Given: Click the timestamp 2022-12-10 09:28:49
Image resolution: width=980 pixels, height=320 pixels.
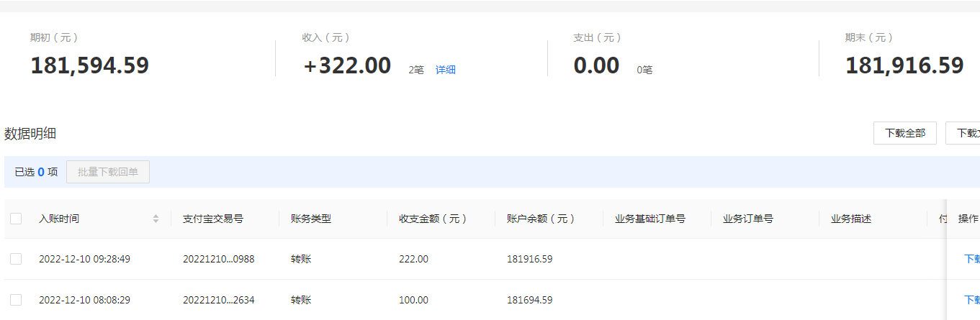Looking at the screenshot, I should click(84, 259).
